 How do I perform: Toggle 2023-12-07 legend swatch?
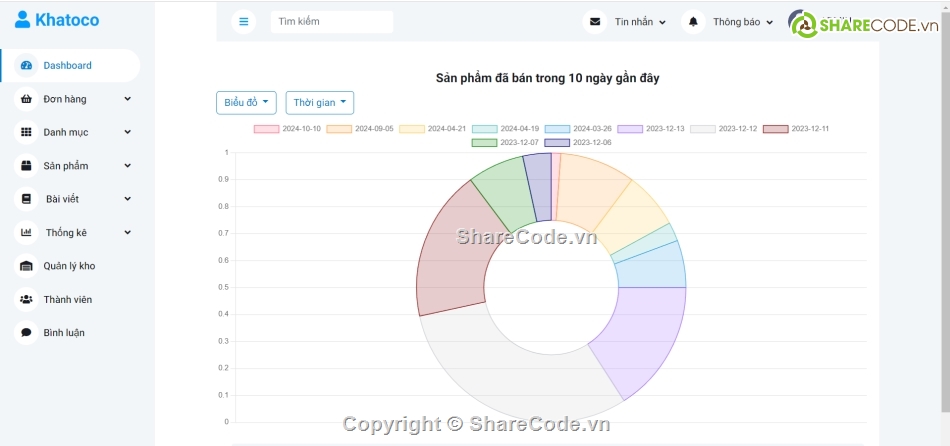(x=485, y=142)
